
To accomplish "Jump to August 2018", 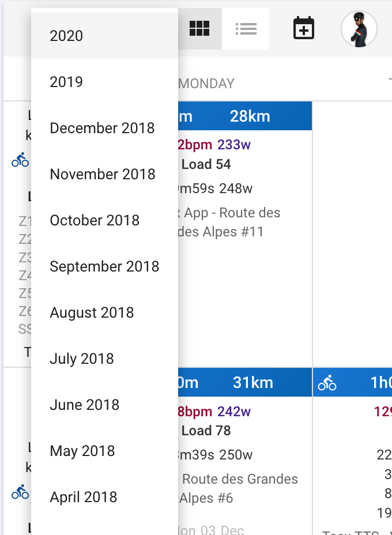I will pos(104,312).
